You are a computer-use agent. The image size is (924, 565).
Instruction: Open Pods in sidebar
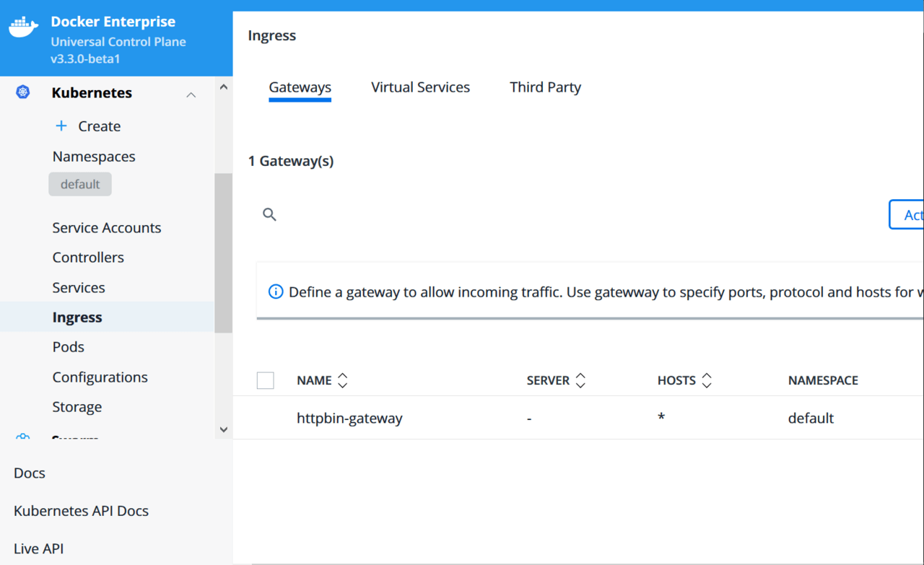pyautogui.click(x=69, y=347)
